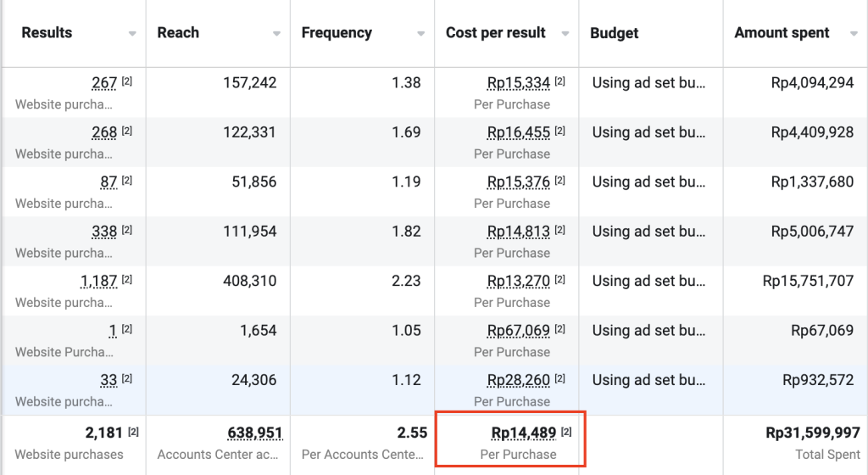868x475 pixels.
Task: Click the Rp67,069 cost per purchase link
Action: tap(518, 331)
